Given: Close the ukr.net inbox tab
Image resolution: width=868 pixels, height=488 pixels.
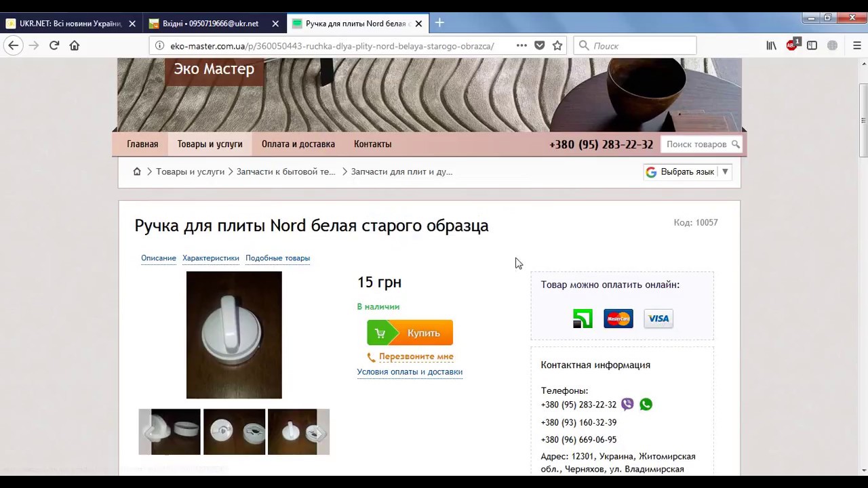Looking at the screenshot, I should click(275, 24).
